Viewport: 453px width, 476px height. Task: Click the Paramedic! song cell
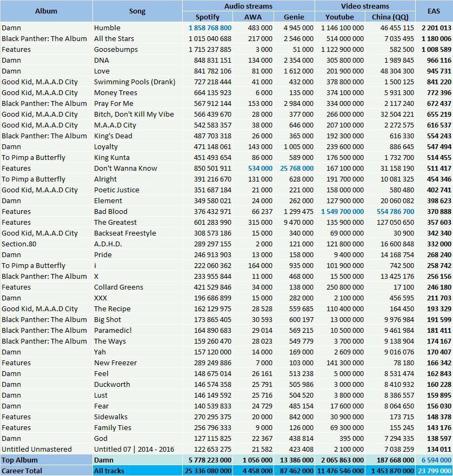tap(137, 330)
